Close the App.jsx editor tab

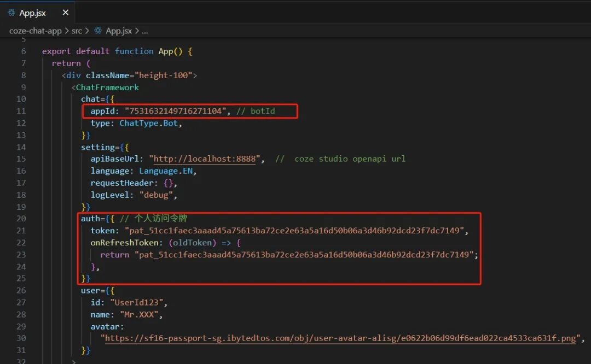coord(66,13)
